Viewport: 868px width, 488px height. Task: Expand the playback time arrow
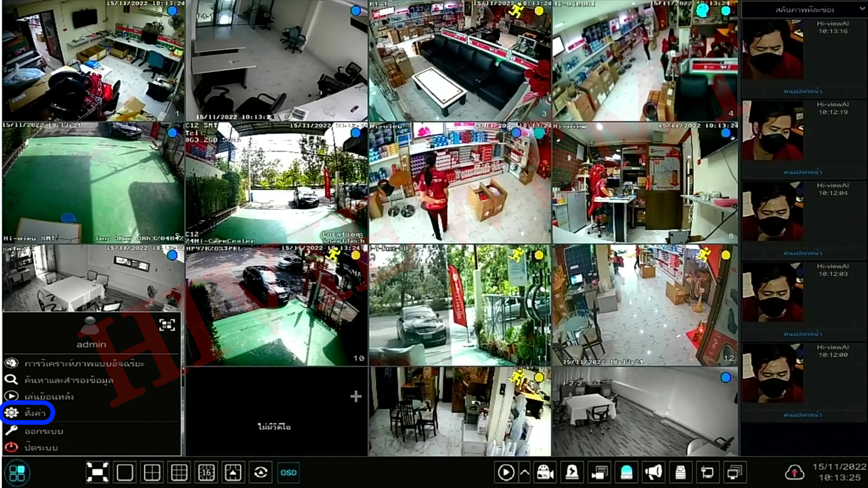[524, 473]
